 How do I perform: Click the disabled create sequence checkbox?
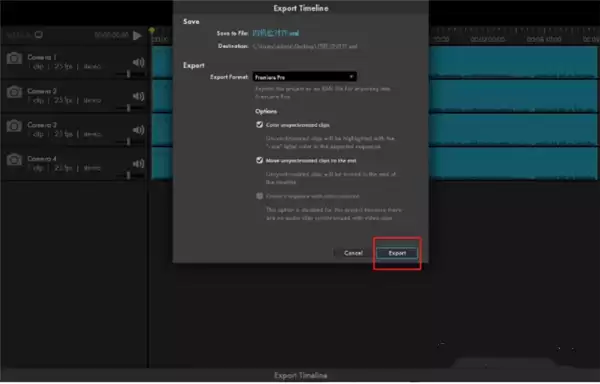pos(259,196)
